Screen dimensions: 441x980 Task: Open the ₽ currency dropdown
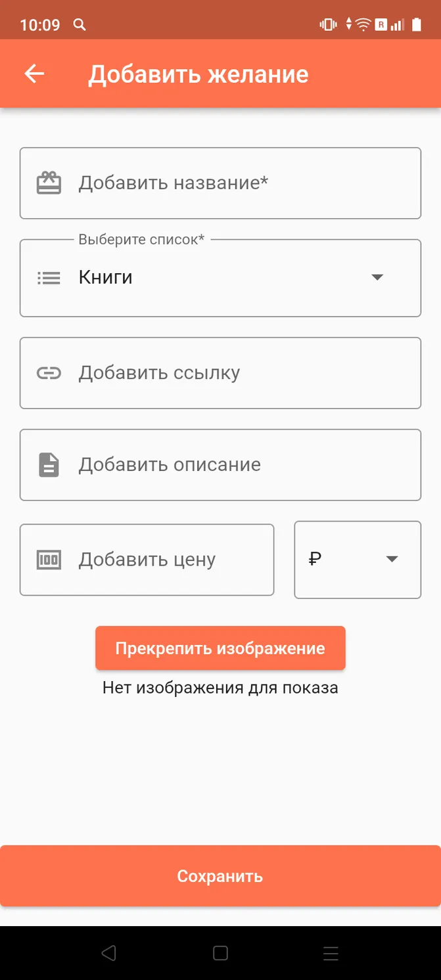(x=358, y=560)
